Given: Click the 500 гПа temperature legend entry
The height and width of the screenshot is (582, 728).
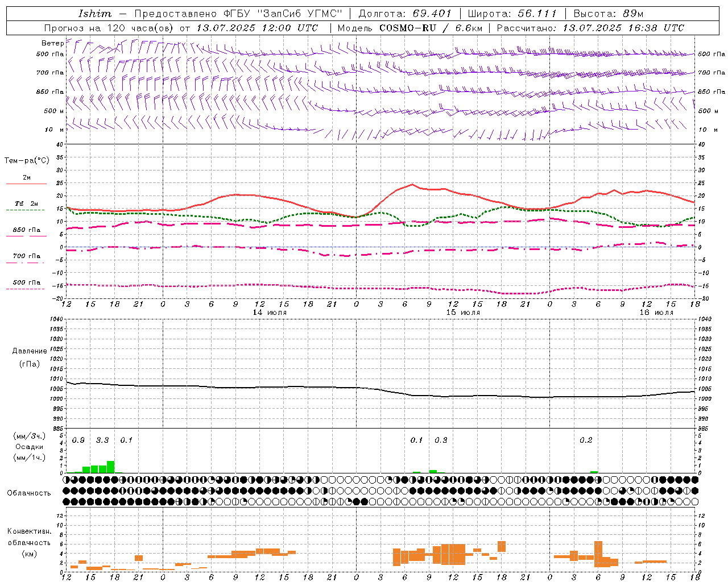Looking at the screenshot, I should click(26, 282).
